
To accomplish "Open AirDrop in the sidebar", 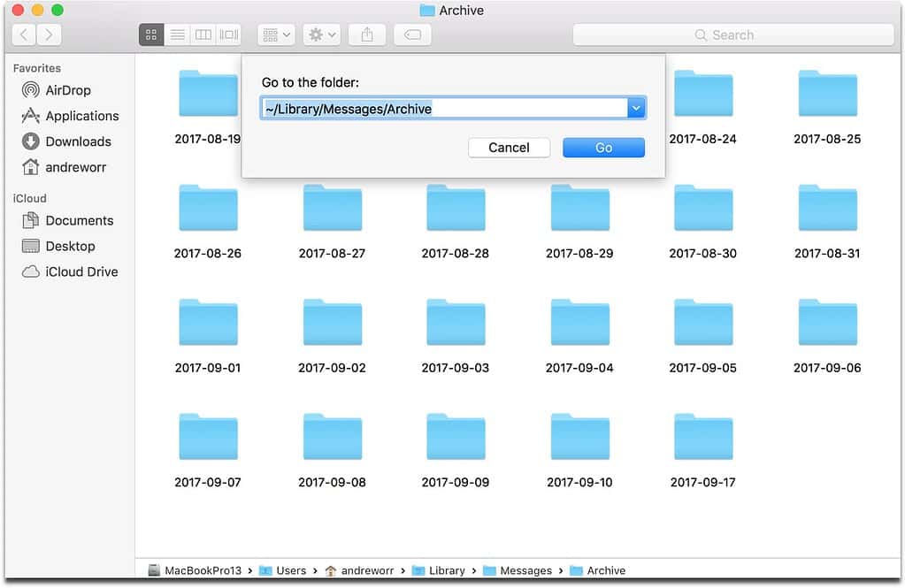I will click(57, 90).
